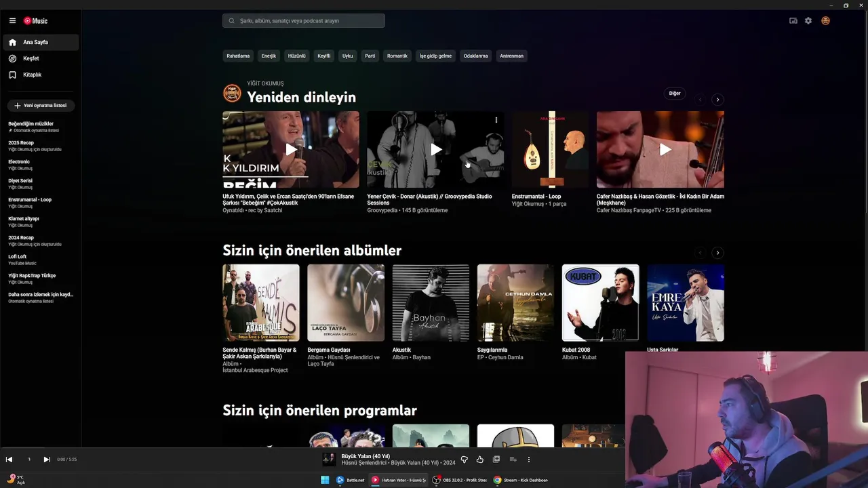Screen dimensions: 868x488
Task: Click the YouTube Music logo
Action: pos(35,21)
